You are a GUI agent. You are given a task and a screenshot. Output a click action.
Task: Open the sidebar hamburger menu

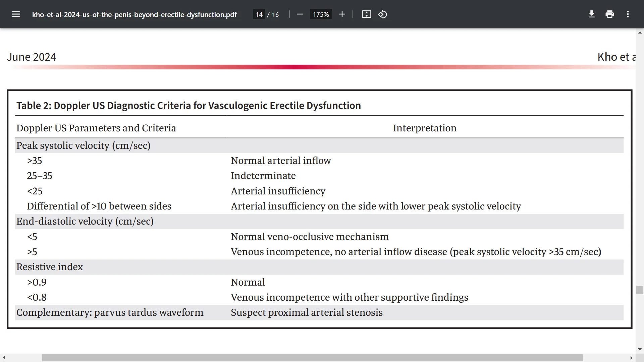(16, 14)
